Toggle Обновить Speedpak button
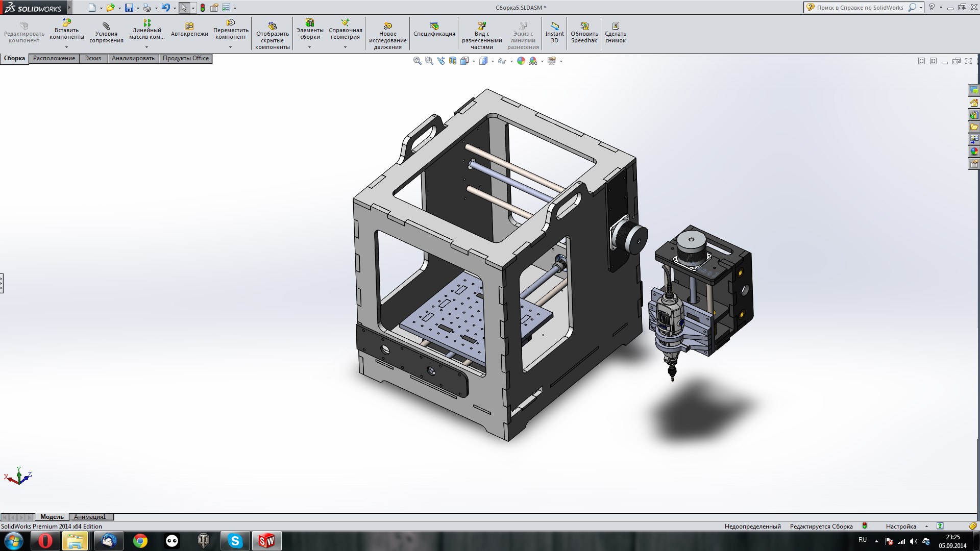The height and width of the screenshot is (551, 980). click(x=584, y=33)
